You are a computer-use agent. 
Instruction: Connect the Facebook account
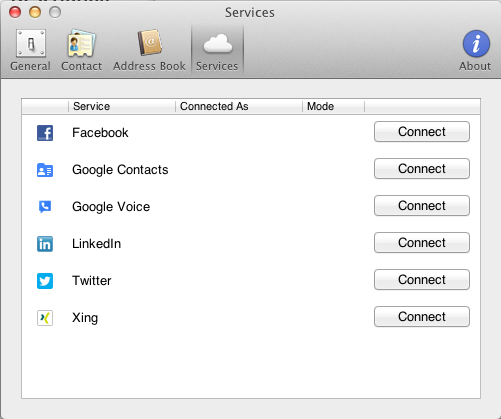(x=422, y=132)
